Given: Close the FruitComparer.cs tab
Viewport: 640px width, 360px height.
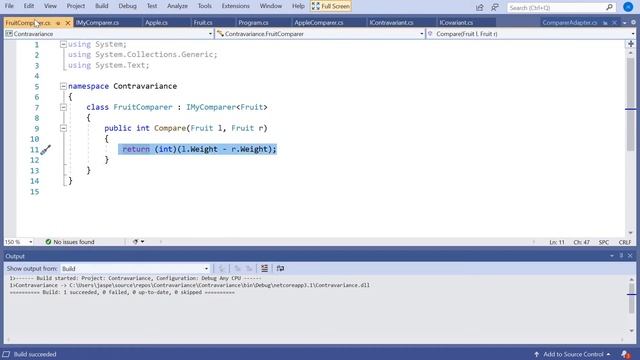Looking at the screenshot, I should coord(68,23).
